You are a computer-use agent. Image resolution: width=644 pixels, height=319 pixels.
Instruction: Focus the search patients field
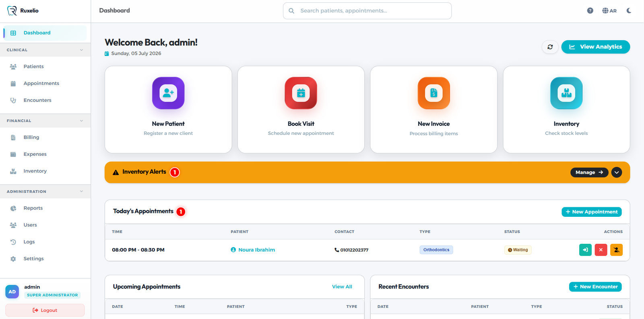tap(367, 11)
